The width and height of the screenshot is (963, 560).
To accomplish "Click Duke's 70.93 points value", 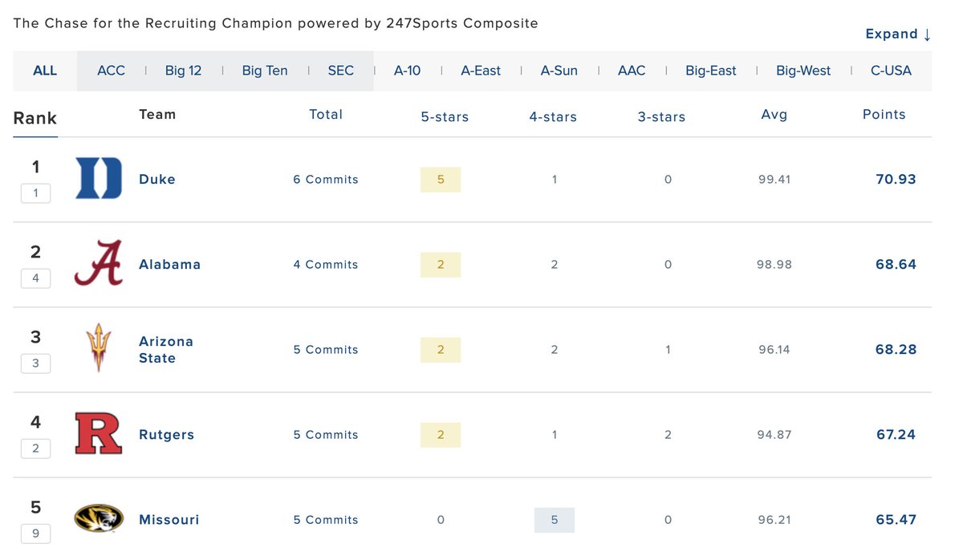I will coord(896,179).
